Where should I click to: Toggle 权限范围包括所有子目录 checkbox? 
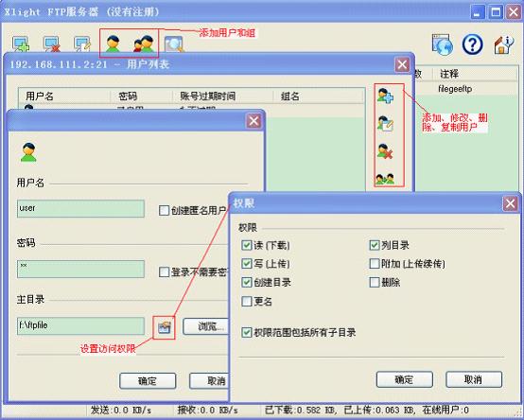click(x=247, y=332)
